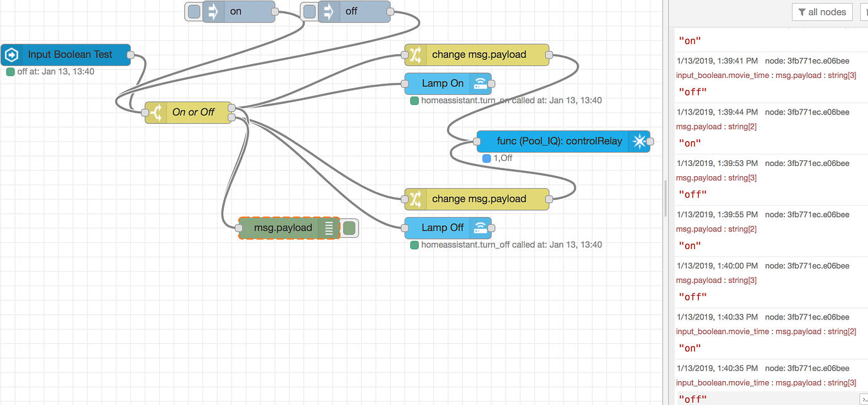Click the funnel icon in the debug panel filter
Image resolution: width=868 pixels, height=405 pixels.
(x=801, y=11)
